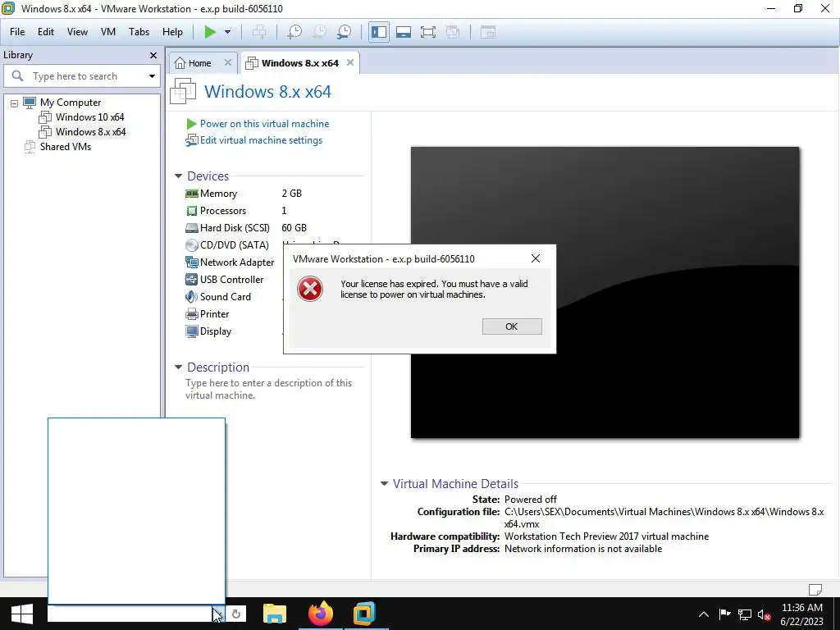Click the 2 GB memory value

[291, 194]
